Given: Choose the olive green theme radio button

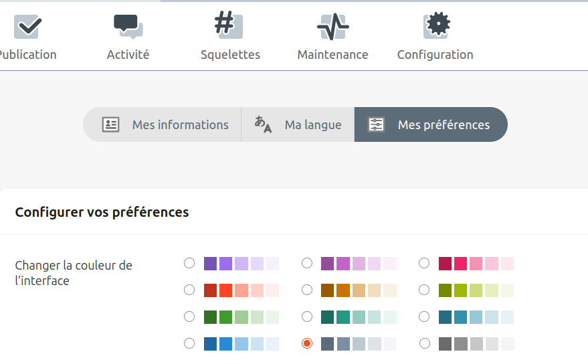Looking at the screenshot, I should point(424,290).
